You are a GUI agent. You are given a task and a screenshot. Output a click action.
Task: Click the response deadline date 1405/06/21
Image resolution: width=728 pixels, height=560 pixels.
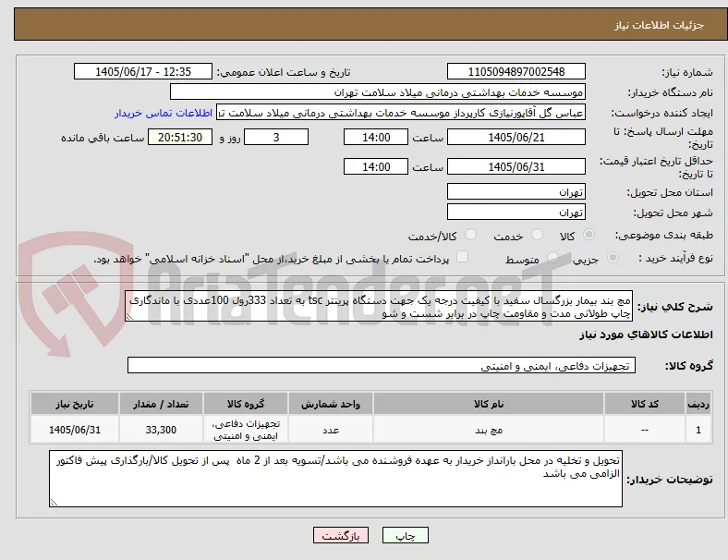tap(516, 137)
